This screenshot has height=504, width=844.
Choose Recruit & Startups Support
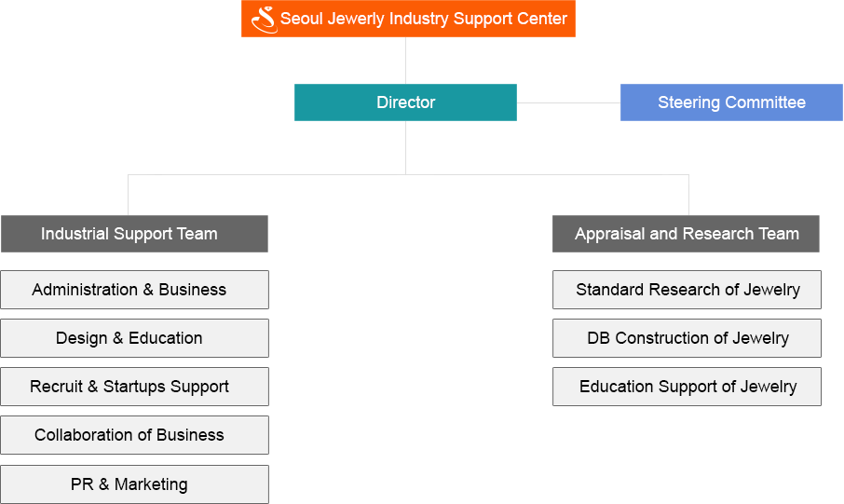[x=134, y=387]
